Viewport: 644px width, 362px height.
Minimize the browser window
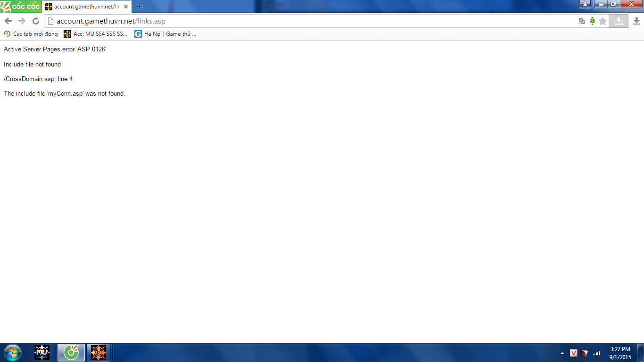tap(600, 4)
